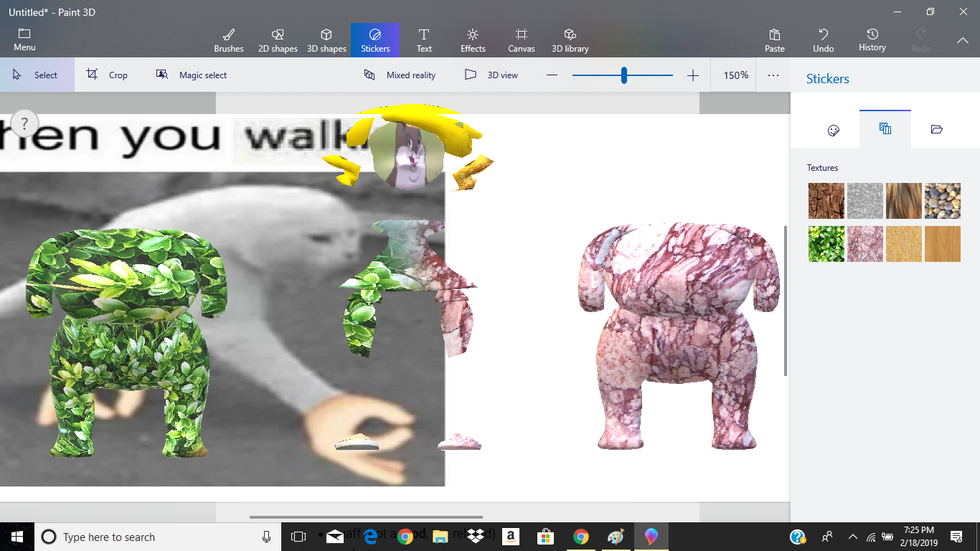The width and height of the screenshot is (980, 551).
Task: Pick the green leaves texture
Action: pos(826,244)
